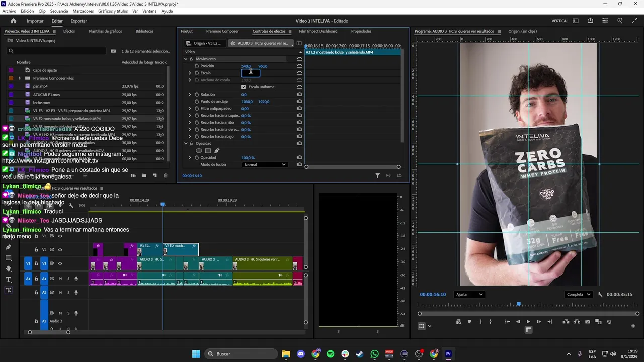Open the Exportar workspace
This screenshot has width=644, height=362.
click(x=78, y=21)
